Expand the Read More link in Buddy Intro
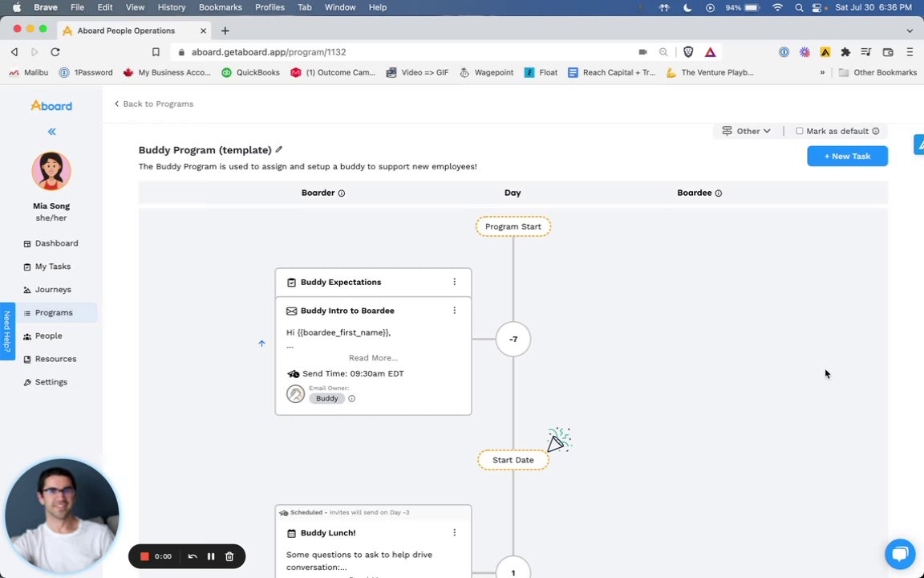The width and height of the screenshot is (924, 578). [x=373, y=358]
